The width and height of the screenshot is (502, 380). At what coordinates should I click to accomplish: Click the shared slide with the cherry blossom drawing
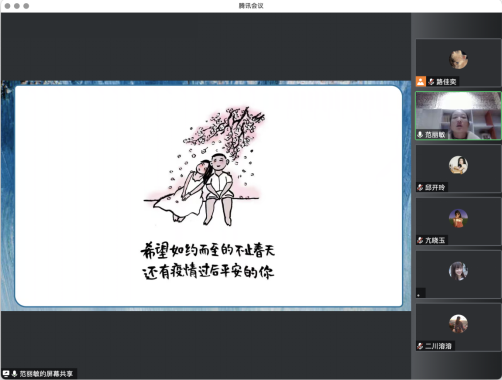point(209,196)
